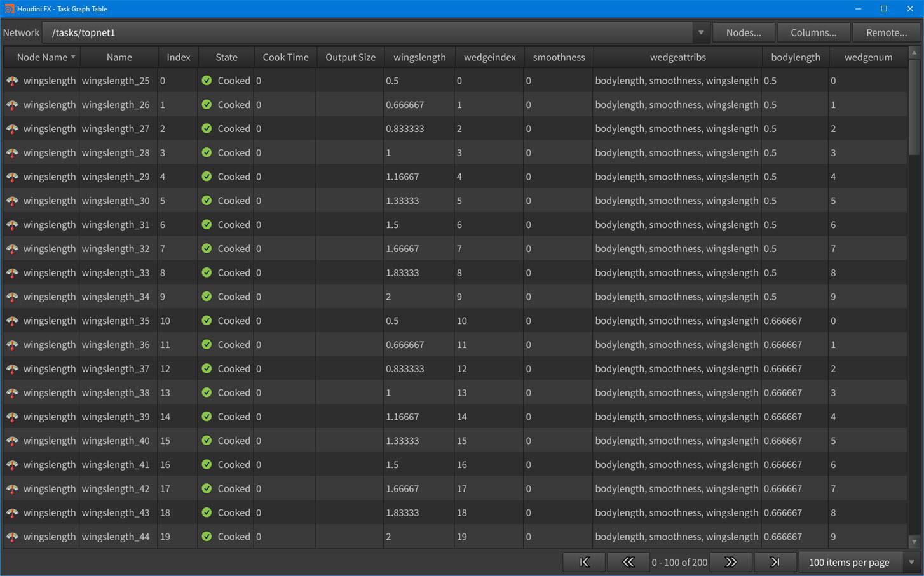
Task: Sort by the Cook Time column header
Action: click(285, 57)
